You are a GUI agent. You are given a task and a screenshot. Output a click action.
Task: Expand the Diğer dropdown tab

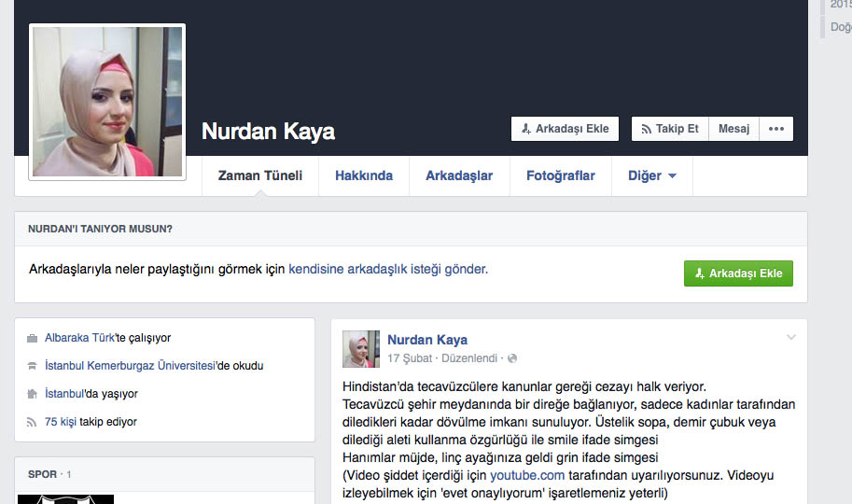[652, 175]
